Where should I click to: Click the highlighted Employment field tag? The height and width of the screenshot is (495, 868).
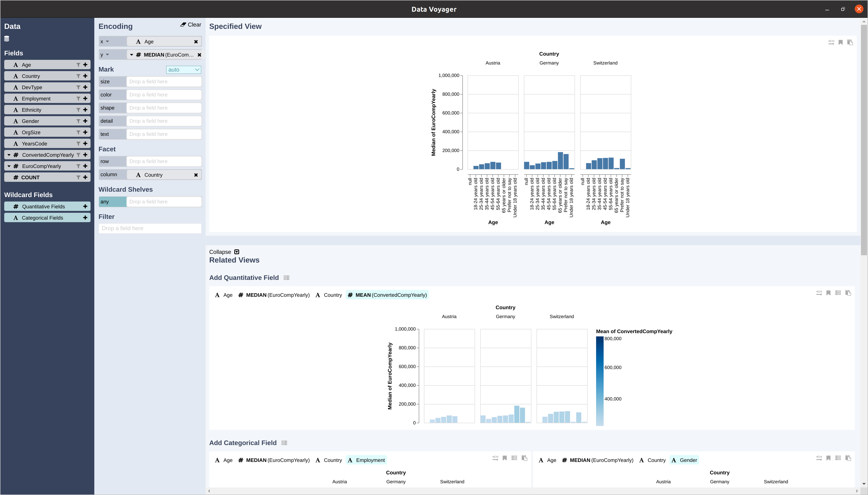(x=366, y=460)
